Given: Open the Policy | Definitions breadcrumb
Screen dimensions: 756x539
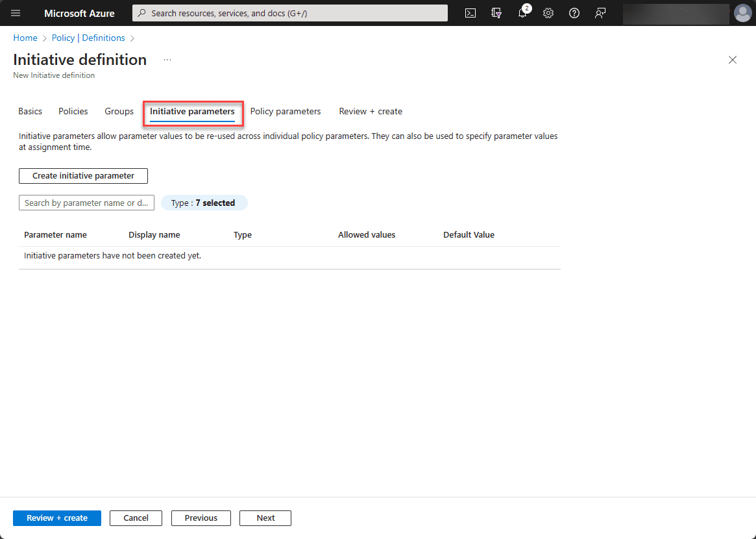Looking at the screenshot, I should [x=88, y=38].
